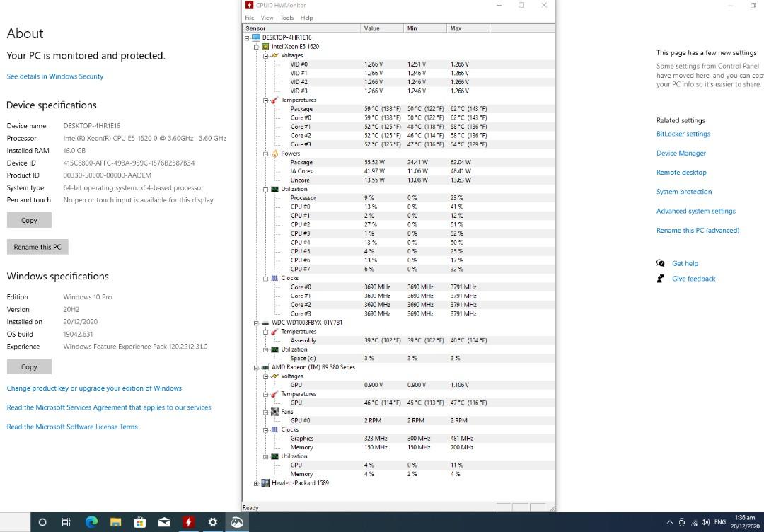The image size is (764, 532).
Task: Expand the Hewlett-Packard 1589 node
Action: [x=255, y=483]
